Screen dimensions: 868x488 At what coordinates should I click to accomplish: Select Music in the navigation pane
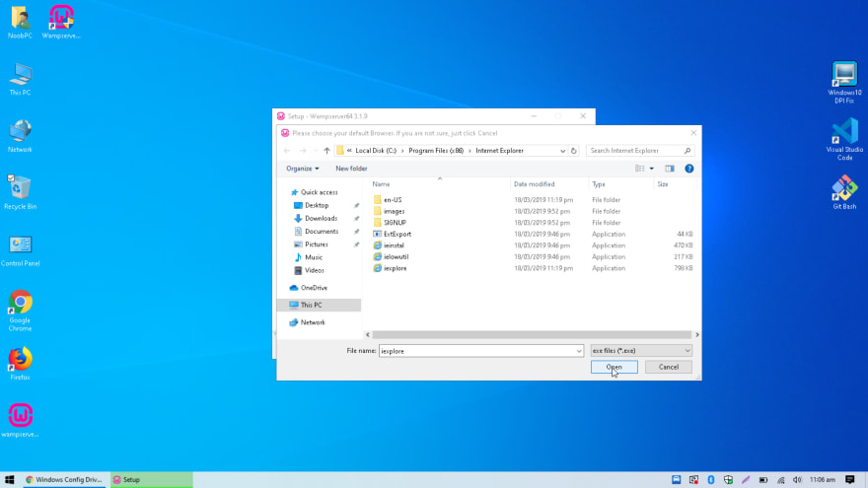(x=314, y=257)
